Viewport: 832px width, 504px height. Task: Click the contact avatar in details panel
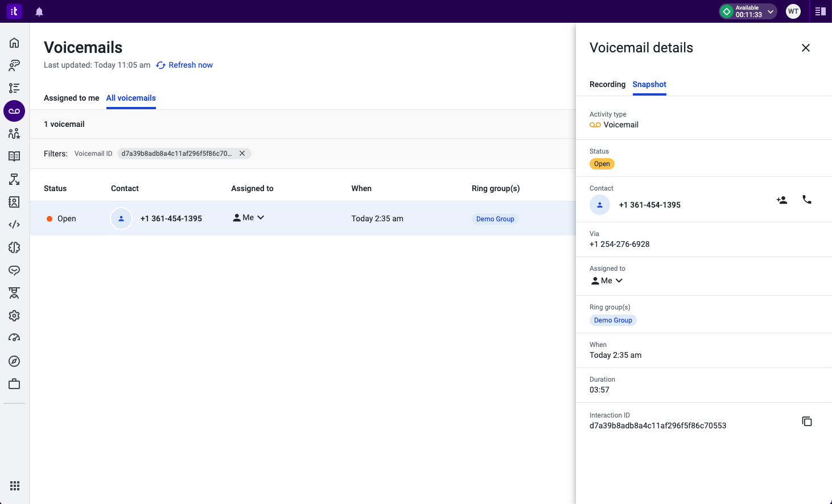pos(600,205)
